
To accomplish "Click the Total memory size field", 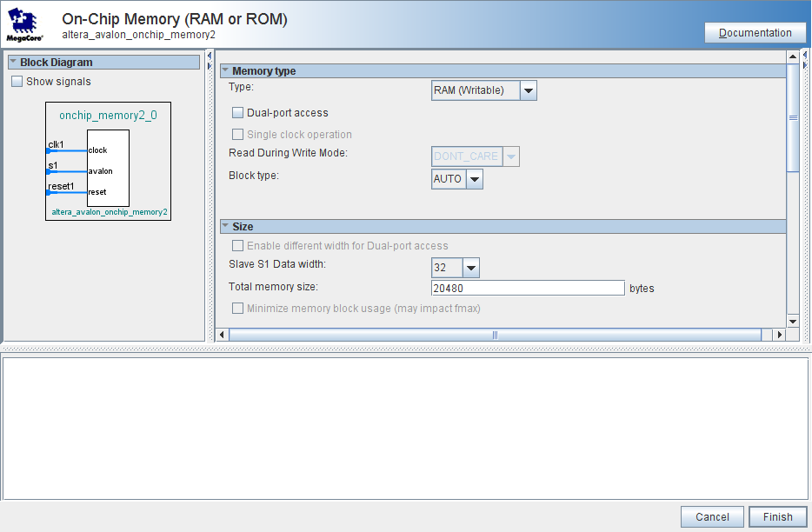I will [x=528, y=289].
